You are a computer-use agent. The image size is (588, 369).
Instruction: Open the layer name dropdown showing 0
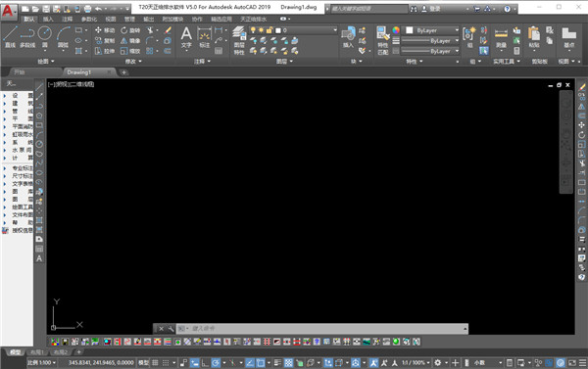point(310,30)
